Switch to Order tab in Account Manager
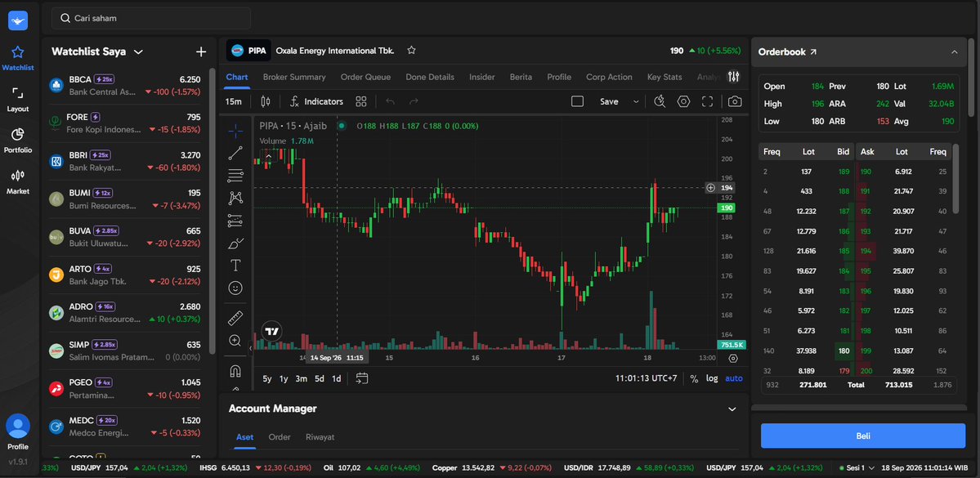 [x=280, y=437]
